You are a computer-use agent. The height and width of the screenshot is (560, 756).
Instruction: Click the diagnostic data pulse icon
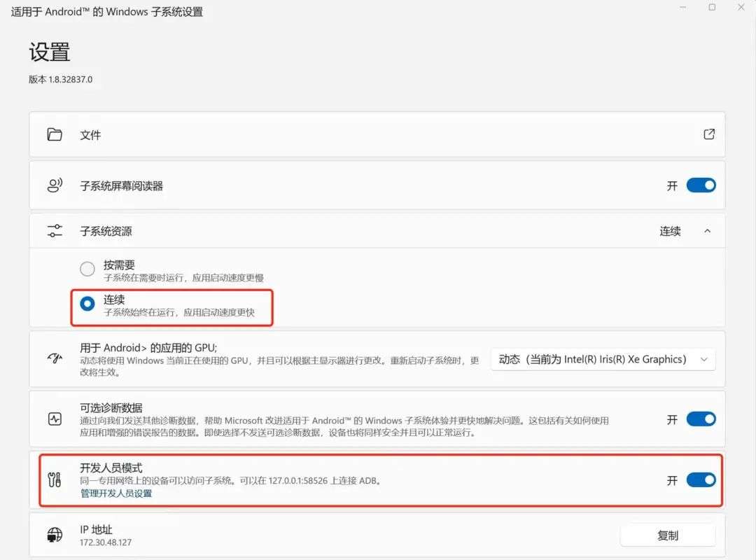[55, 419]
